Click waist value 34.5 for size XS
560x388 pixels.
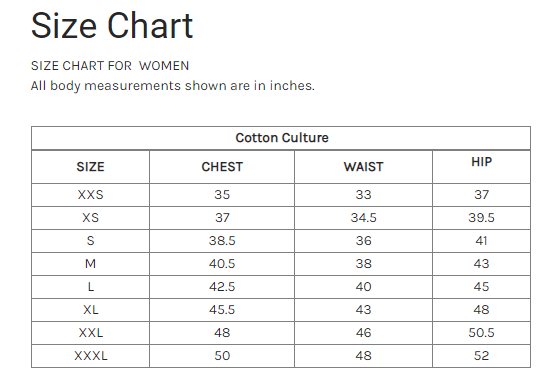click(363, 218)
